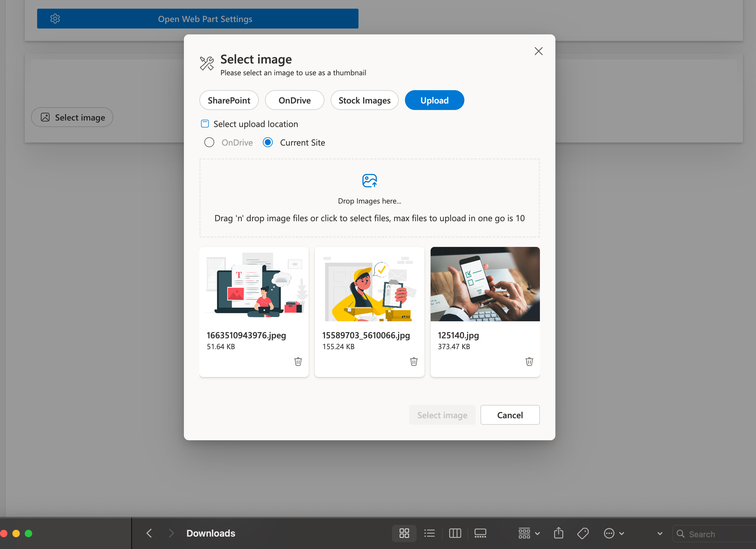Viewport: 756px width, 549px height.
Task: Pick the 125140.jpg phone photo thumbnail
Action: (x=485, y=284)
